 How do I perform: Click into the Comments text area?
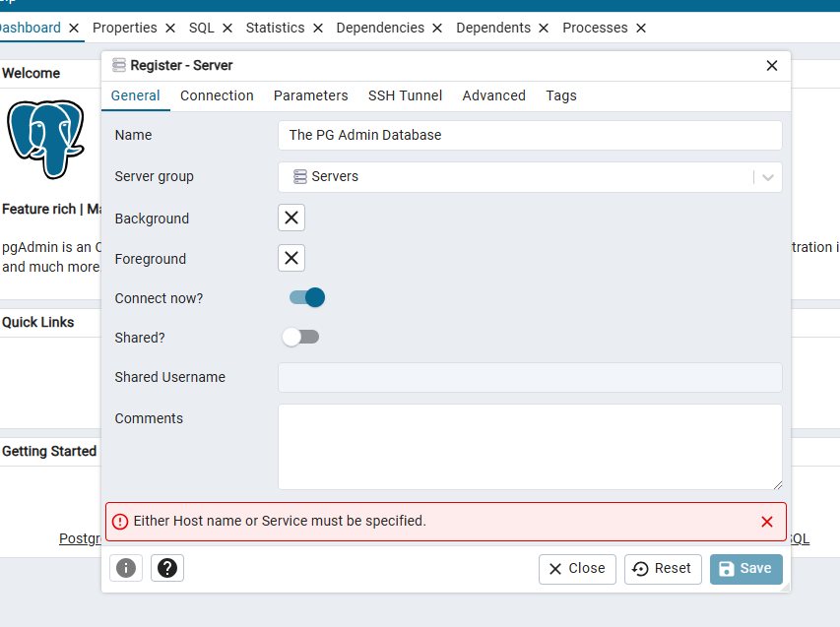530,446
